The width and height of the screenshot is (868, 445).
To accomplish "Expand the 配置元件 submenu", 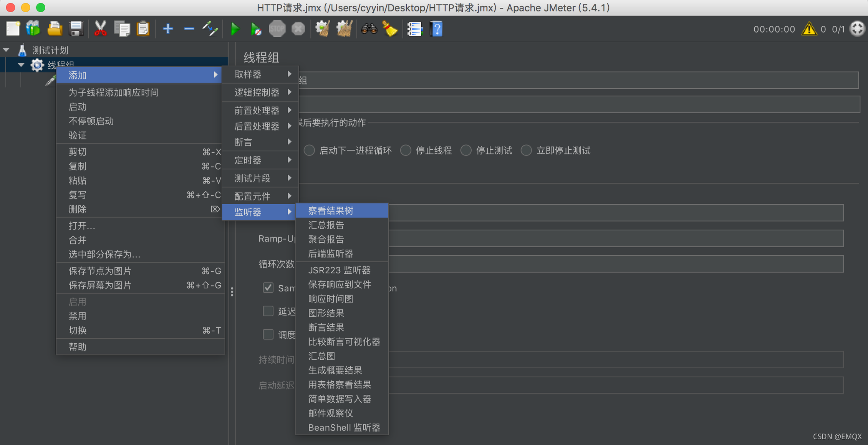I will tap(260, 196).
